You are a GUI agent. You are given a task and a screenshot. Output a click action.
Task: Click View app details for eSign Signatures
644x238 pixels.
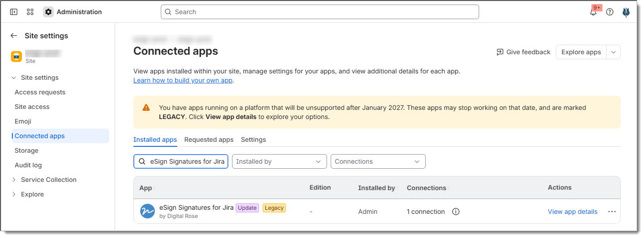(x=573, y=212)
